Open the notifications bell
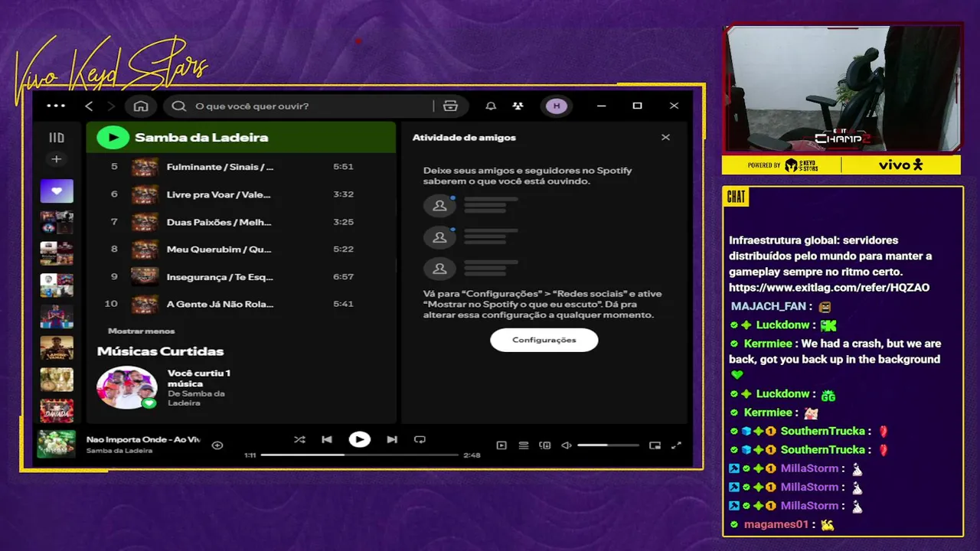The height and width of the screenshot is (551, 980). tap(491, 106)
